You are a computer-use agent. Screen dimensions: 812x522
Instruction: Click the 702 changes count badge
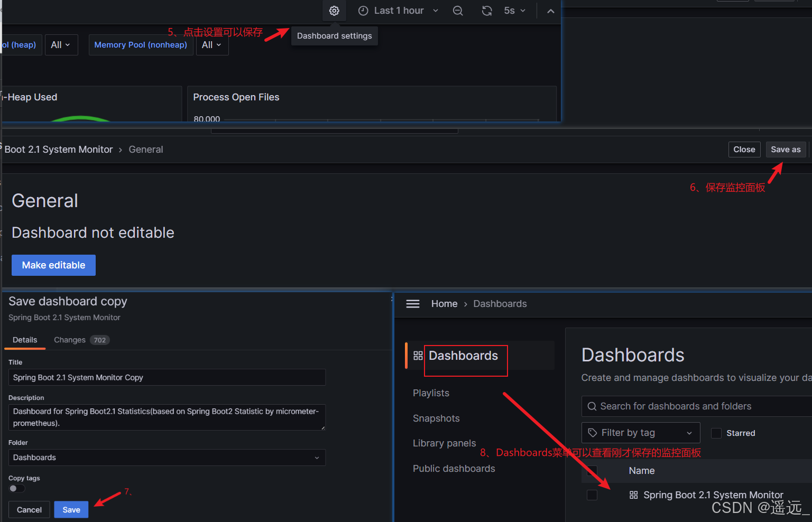click(99, 340)
